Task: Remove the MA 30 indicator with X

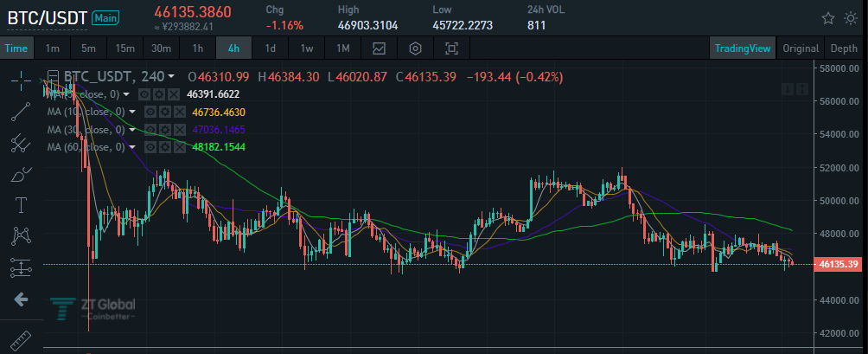Action: click(179, 130)
